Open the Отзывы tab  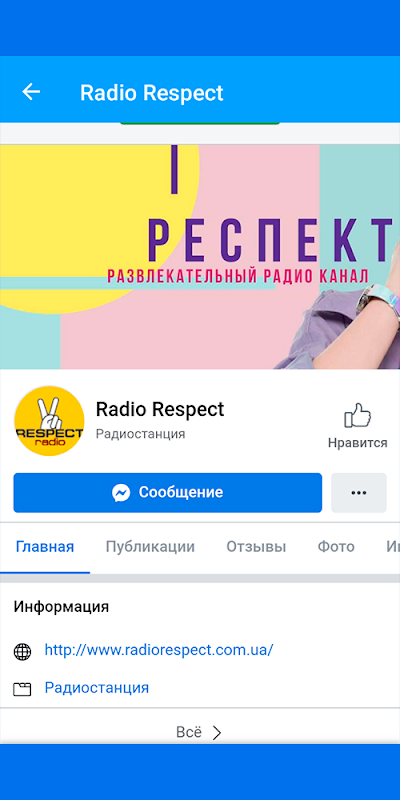(256, 547)
